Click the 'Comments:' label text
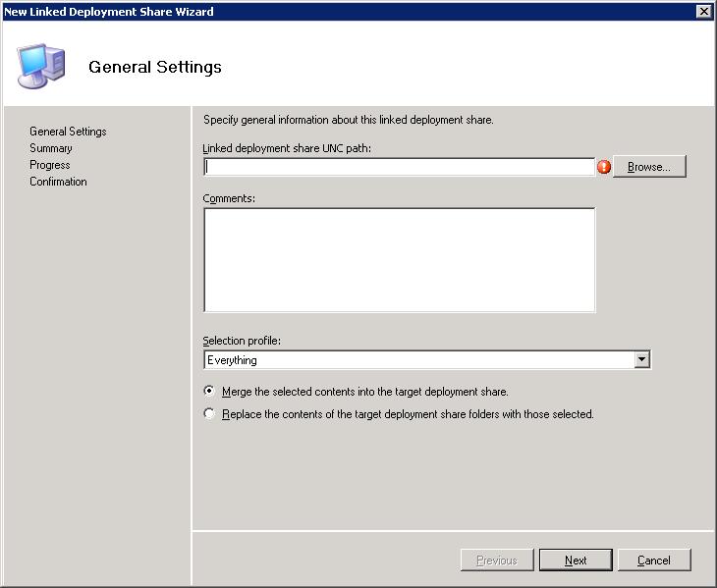717x588 pixels. point(229,198)
